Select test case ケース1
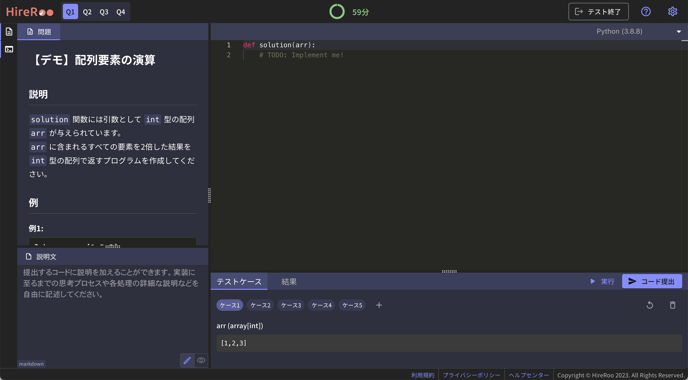 229,305
